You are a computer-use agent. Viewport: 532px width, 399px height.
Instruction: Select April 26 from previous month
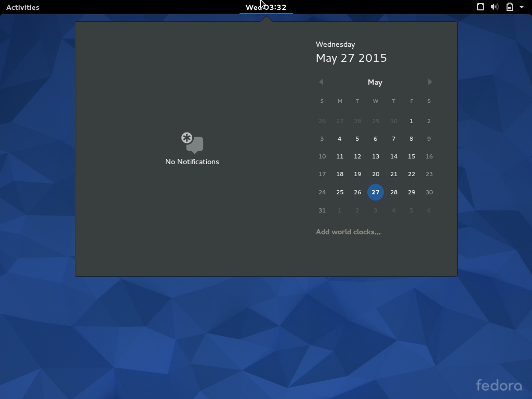click(322, 121)
